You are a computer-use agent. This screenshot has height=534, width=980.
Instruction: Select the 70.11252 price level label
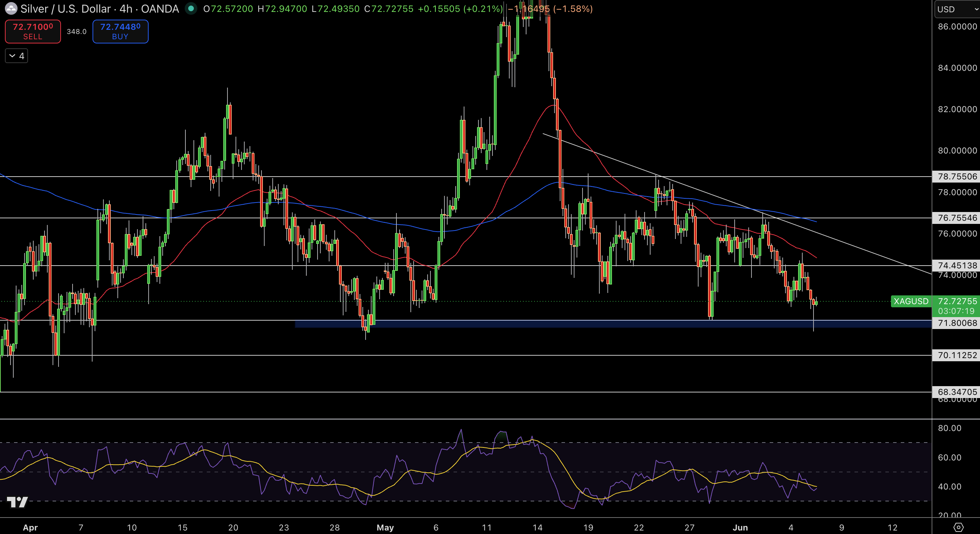tap(957, 355)
